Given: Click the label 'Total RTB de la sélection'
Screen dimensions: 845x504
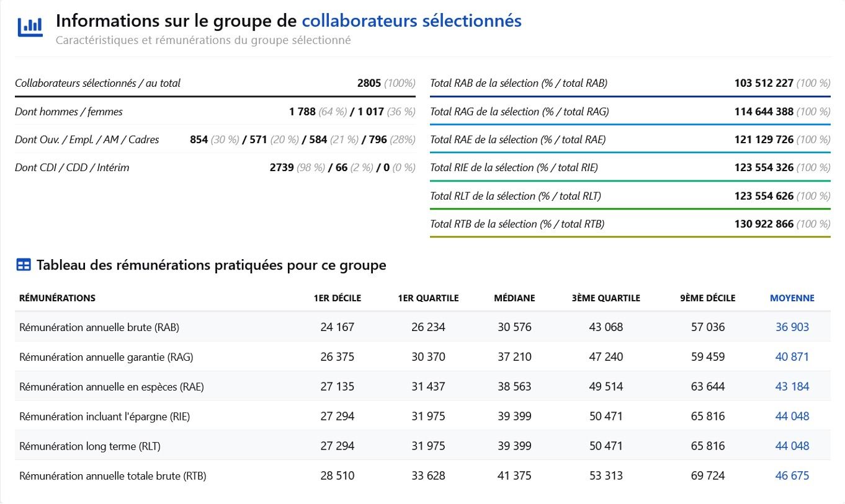Looking at the screenshot, I should (x=483, y=224).
